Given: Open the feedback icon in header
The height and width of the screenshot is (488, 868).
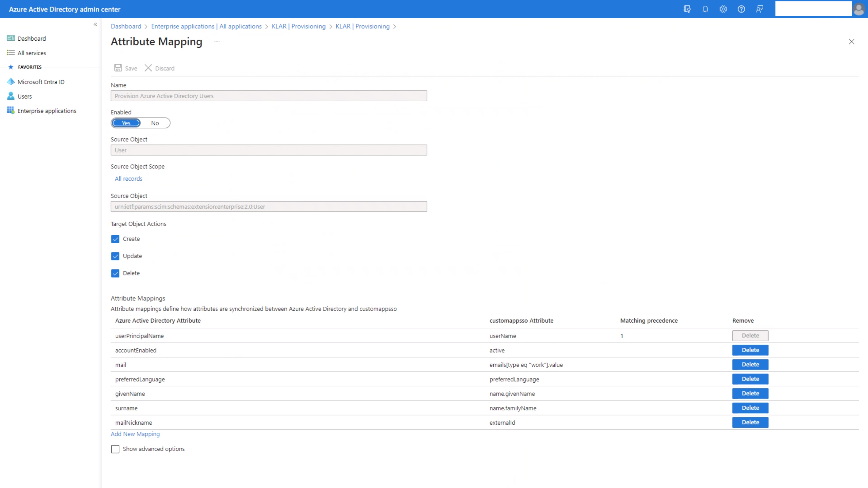Looking at the screenshot, I should coord(759,9).
